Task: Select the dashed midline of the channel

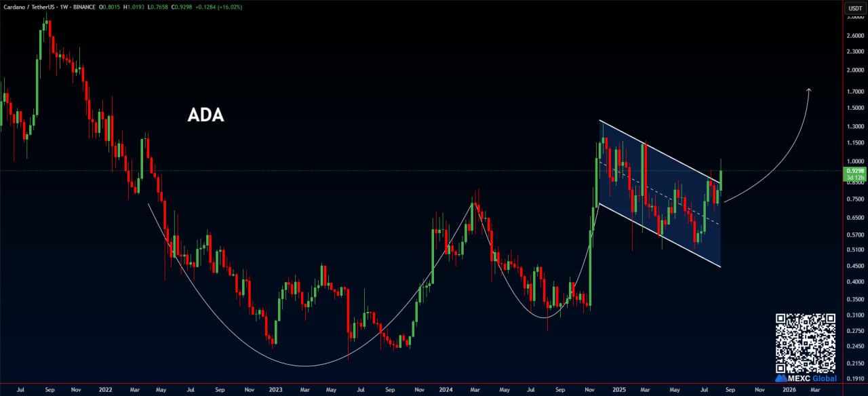Action: coord(658,193)
